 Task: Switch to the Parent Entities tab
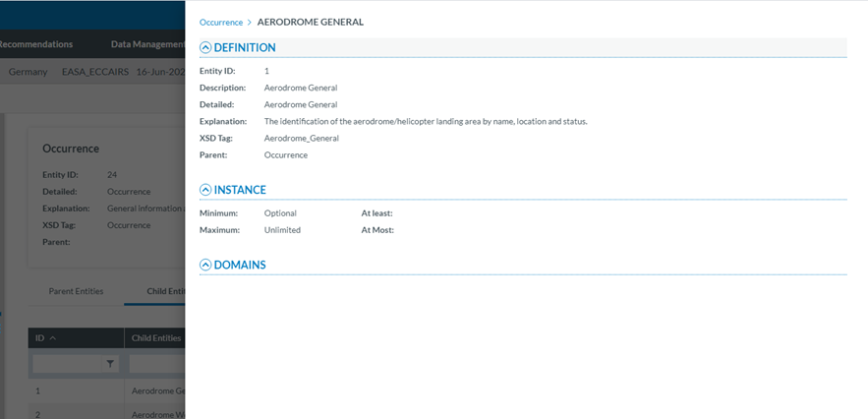76,291
